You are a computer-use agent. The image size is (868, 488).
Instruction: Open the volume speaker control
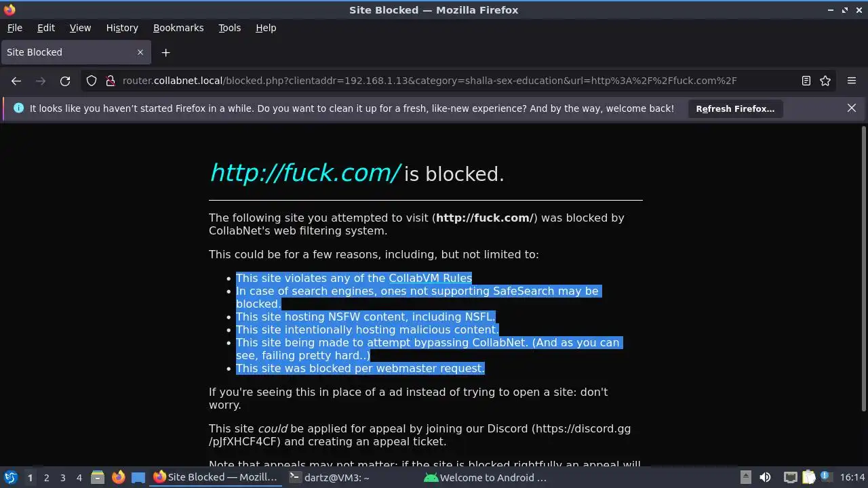(x=765, y=477)
